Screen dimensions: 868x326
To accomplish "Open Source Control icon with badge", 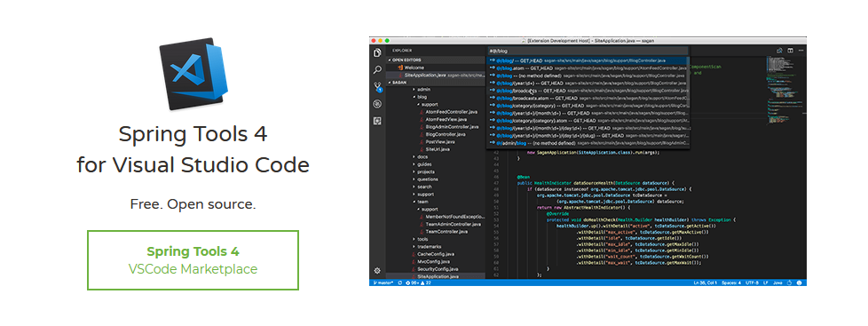I will pos(377,86).
